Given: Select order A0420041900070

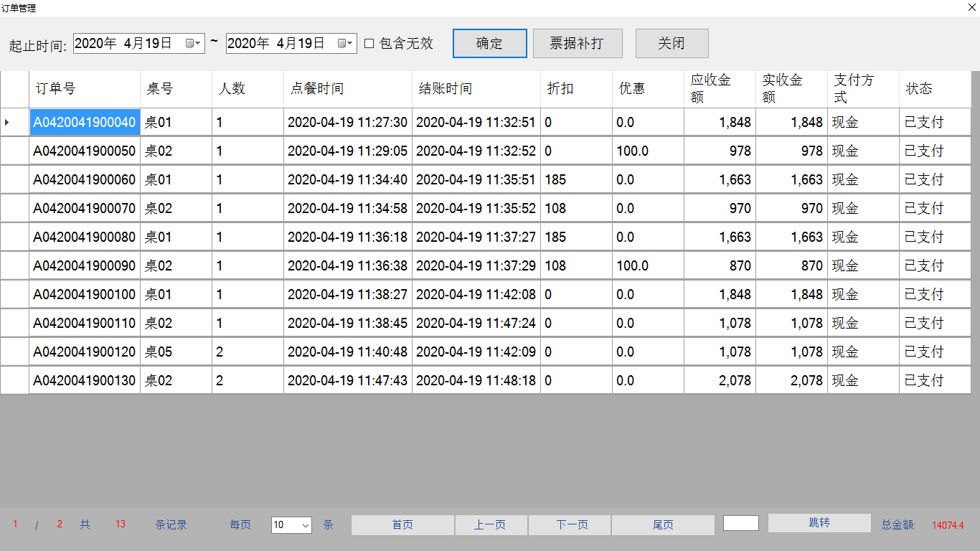Looking at the screenshot, I should click(85, 209).
